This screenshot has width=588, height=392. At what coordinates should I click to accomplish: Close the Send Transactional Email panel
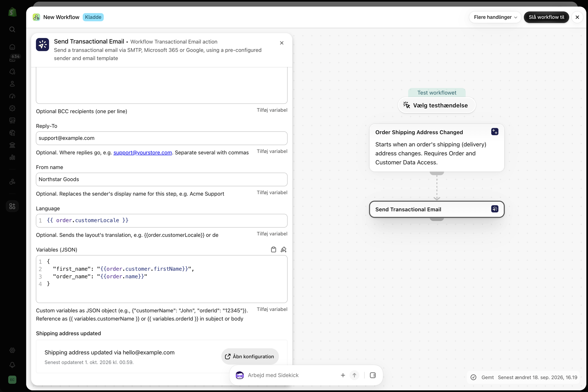282,43
